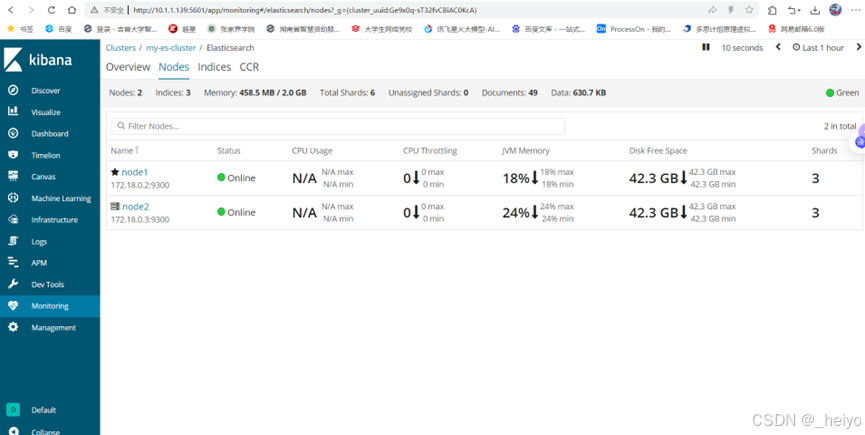Sort by the JVM Memory column header

tap(526, 151)
